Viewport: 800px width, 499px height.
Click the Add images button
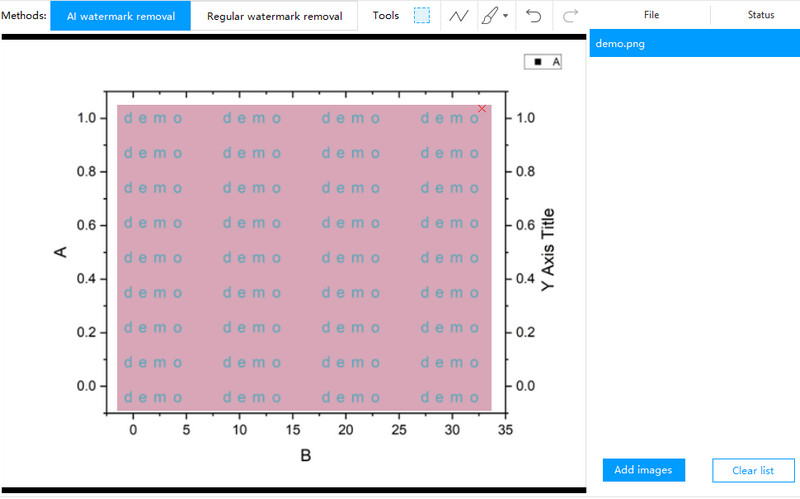click(x=643, y=470)
